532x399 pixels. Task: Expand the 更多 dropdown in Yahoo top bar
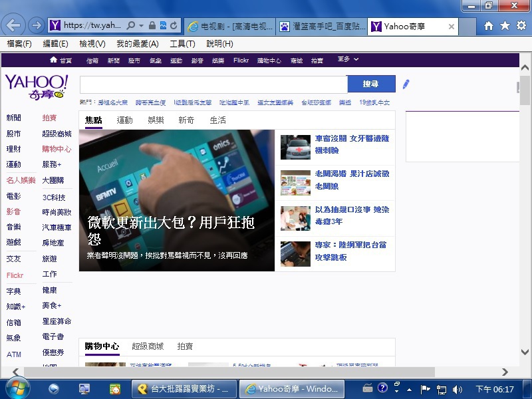pos(348,59)
